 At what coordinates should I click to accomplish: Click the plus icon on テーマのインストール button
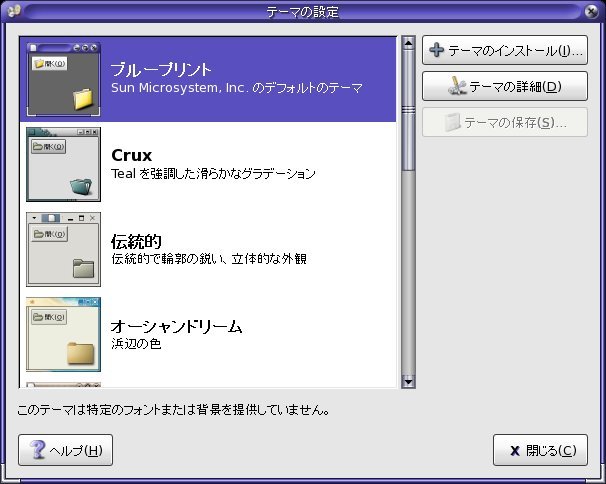[437, 50]
